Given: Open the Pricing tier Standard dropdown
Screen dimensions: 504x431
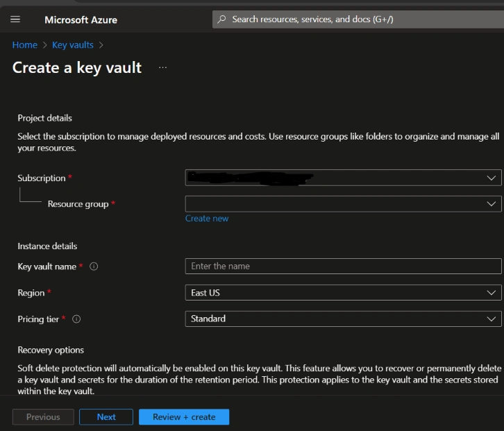Looking at the screenshot, I should [x=343, y=319].
